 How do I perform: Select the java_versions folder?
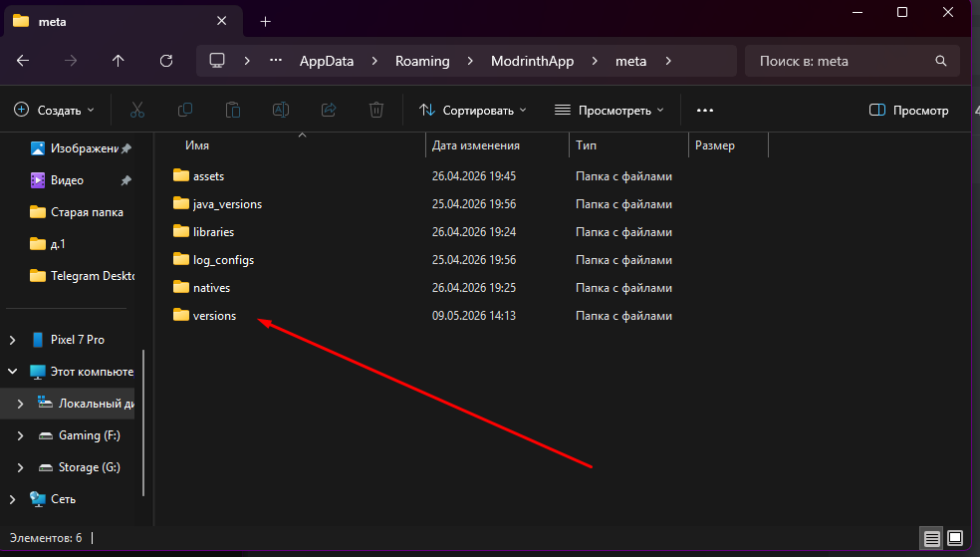pyautogui.click(x=227, y=204)
